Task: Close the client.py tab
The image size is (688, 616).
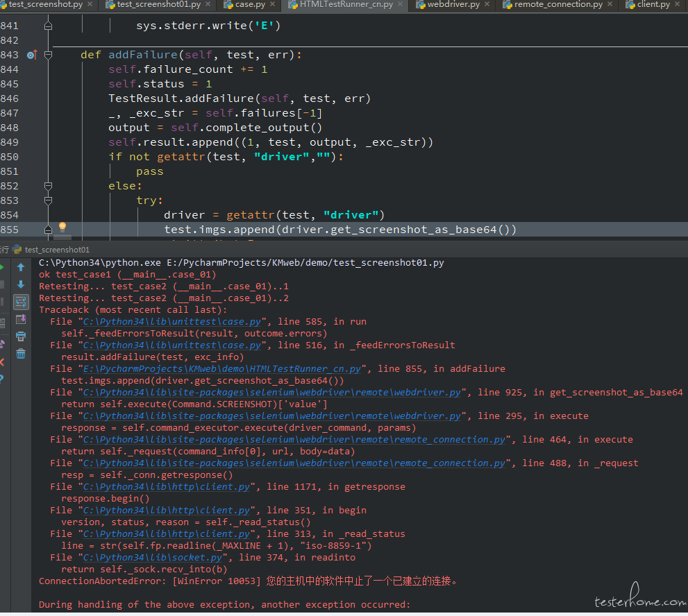Action: [x=677, y=4]
